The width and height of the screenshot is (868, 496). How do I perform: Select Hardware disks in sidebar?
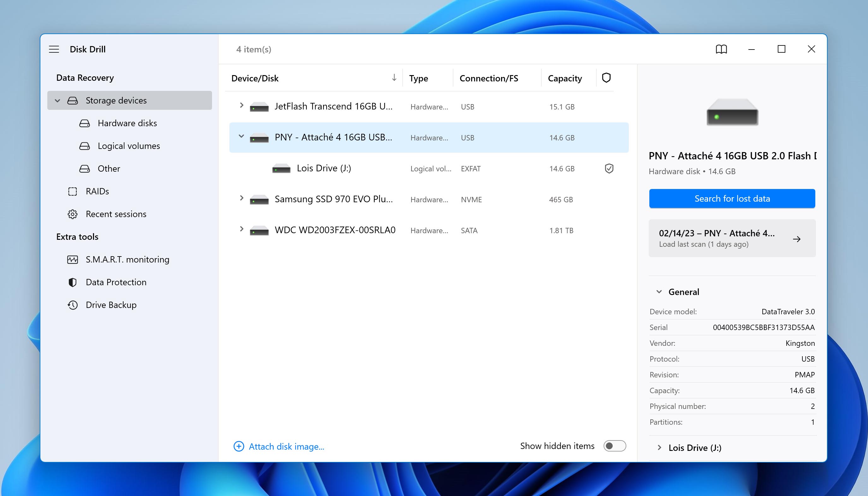(x=127, y=123)
